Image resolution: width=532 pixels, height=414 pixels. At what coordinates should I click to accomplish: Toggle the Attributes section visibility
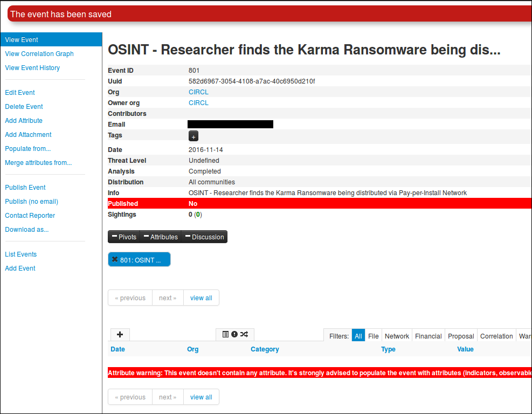click(x=161, y=237)
